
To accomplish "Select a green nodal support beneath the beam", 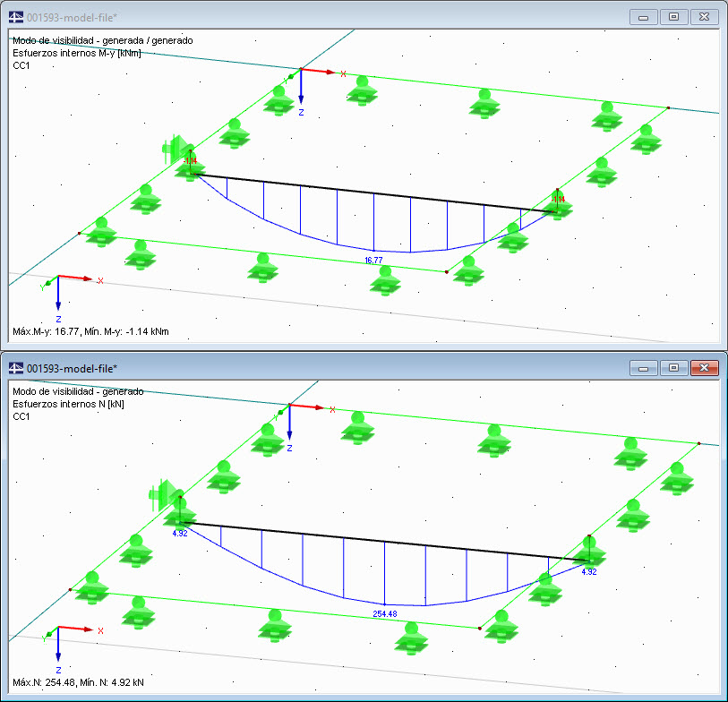I will tap(383, 280).
